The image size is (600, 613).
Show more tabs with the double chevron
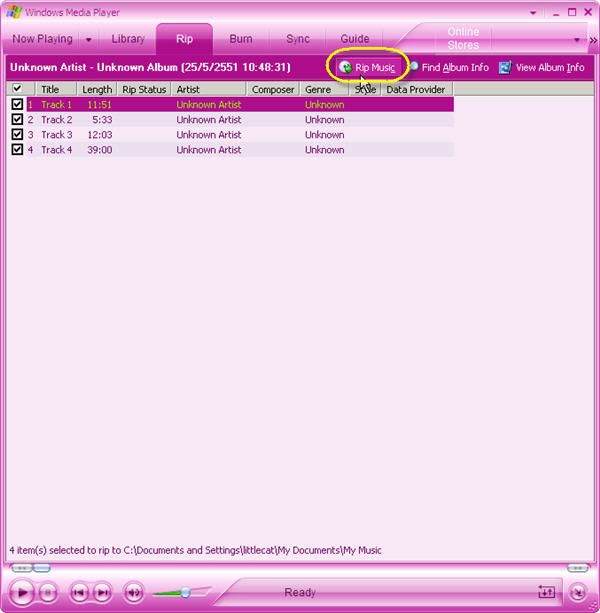(x=593, y=40)
